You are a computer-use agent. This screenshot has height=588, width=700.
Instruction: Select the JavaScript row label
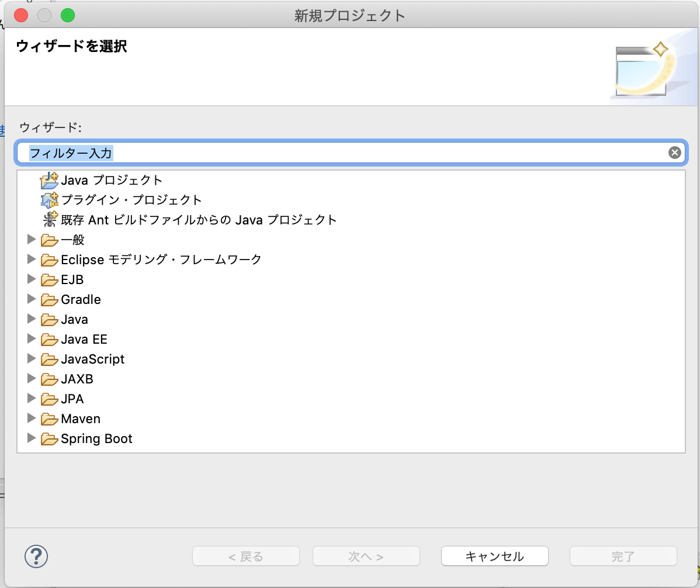(93, 359)
